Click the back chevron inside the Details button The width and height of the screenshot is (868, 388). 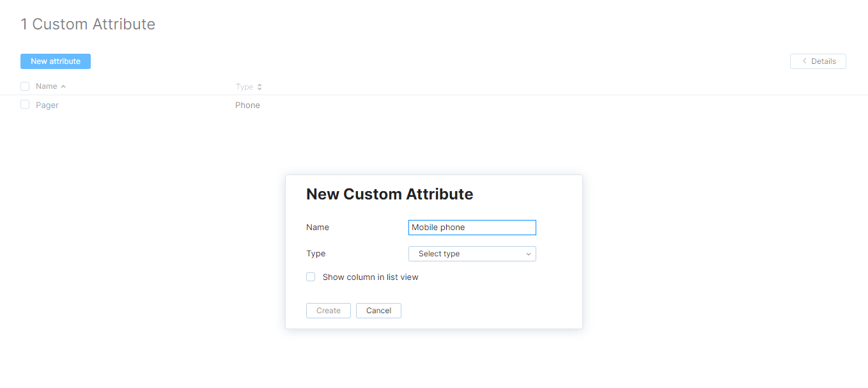(x=804, y=61)
